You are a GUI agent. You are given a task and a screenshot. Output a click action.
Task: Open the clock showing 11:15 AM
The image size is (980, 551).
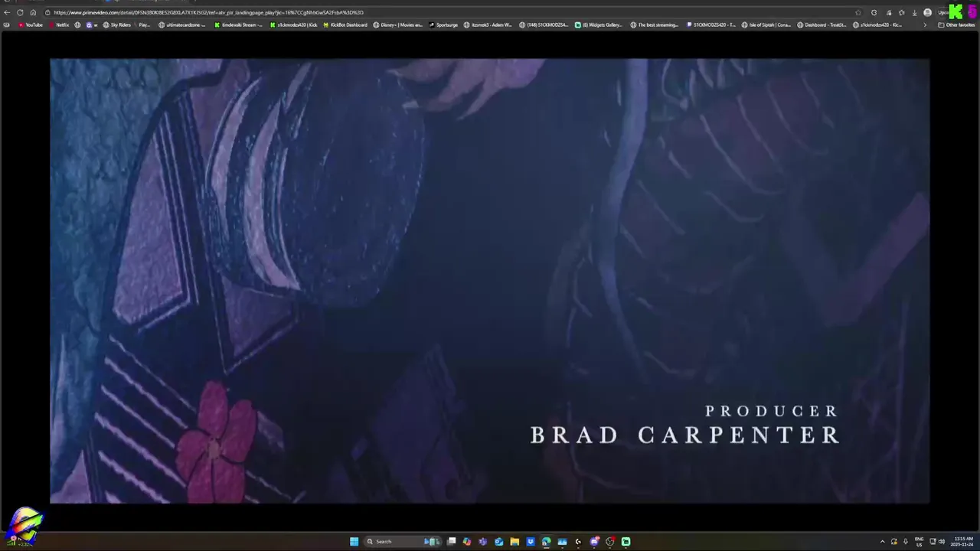(x=962, y=542)
